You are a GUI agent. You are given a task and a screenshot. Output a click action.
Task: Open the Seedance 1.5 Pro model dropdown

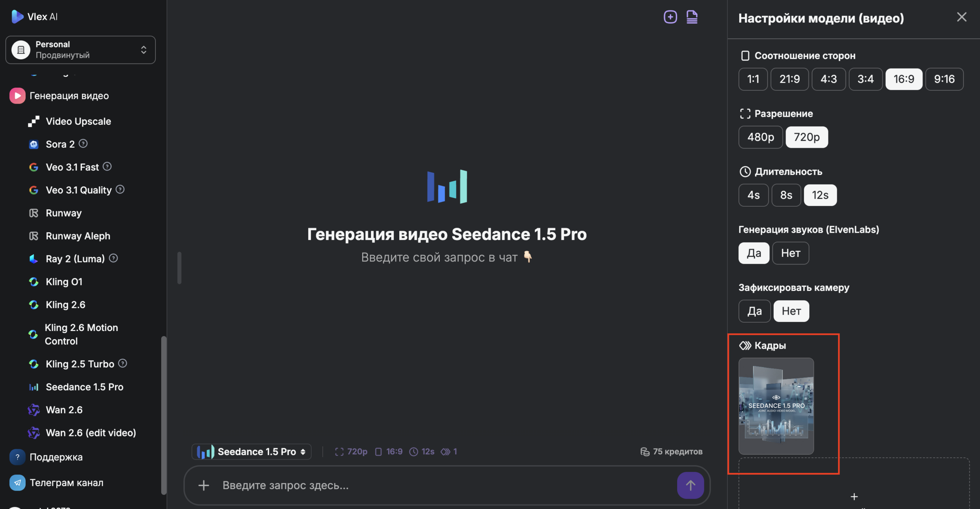pos(252,452)
